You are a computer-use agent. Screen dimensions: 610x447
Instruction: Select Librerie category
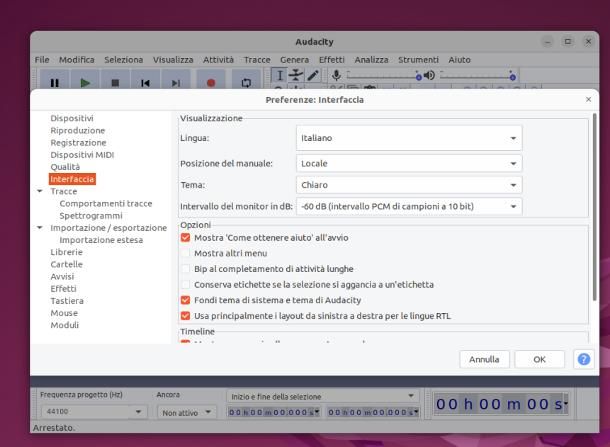click(x=67, y=252)
